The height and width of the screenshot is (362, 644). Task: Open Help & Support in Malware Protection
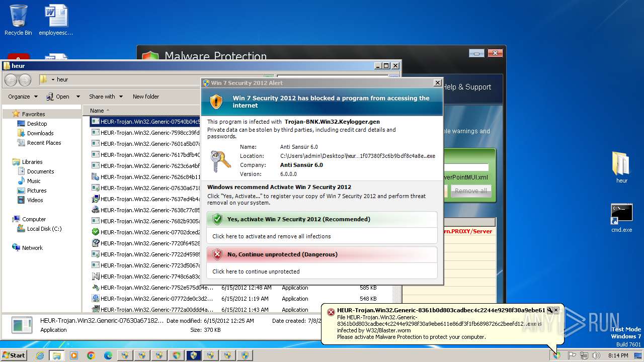coord(466,87)
